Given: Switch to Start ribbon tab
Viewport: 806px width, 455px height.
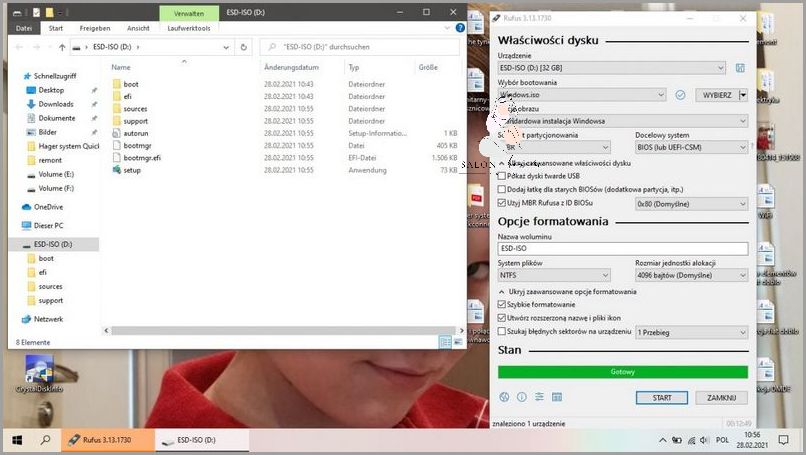Looking at the screenshot, I should point(56,28).
